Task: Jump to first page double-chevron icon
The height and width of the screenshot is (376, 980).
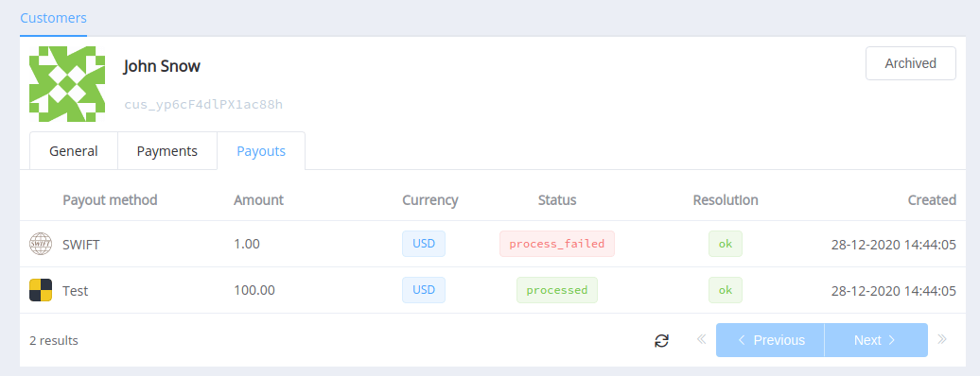Action: [701, 340]
